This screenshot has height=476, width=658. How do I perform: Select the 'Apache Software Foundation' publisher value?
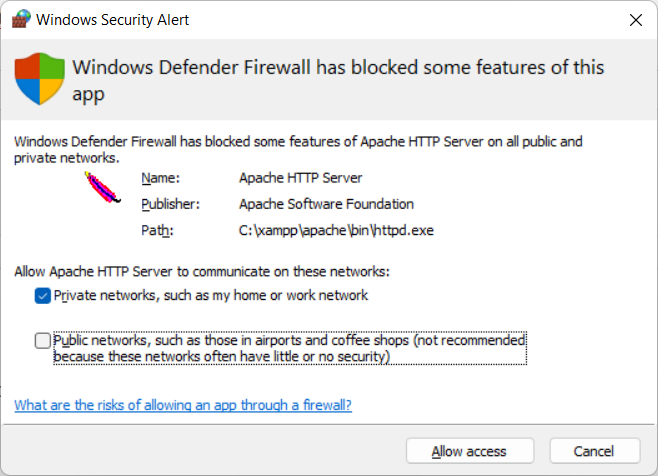click(x=326, y=204)
